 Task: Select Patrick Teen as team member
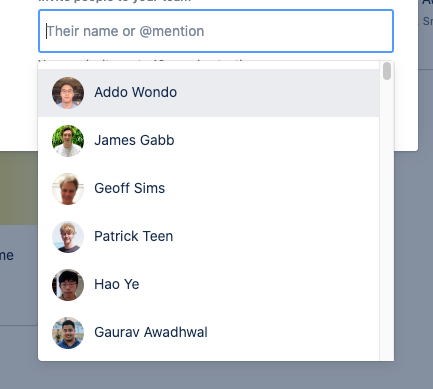(209, 237)
